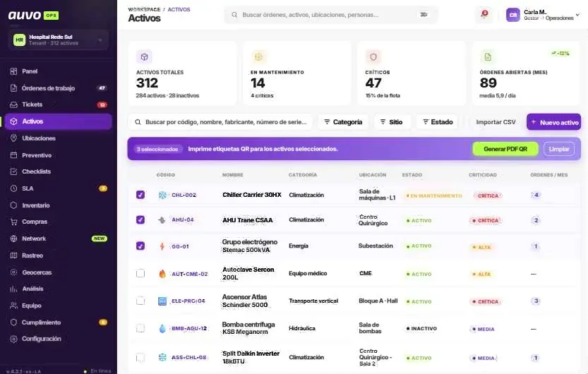Sort by the ÓRDENES / MES column header

coord(548,174)
